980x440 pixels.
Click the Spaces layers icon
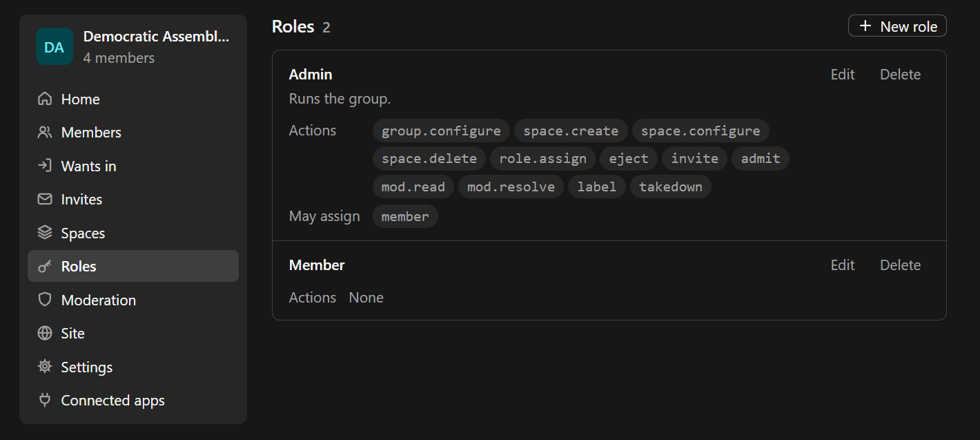coord(45,233)
